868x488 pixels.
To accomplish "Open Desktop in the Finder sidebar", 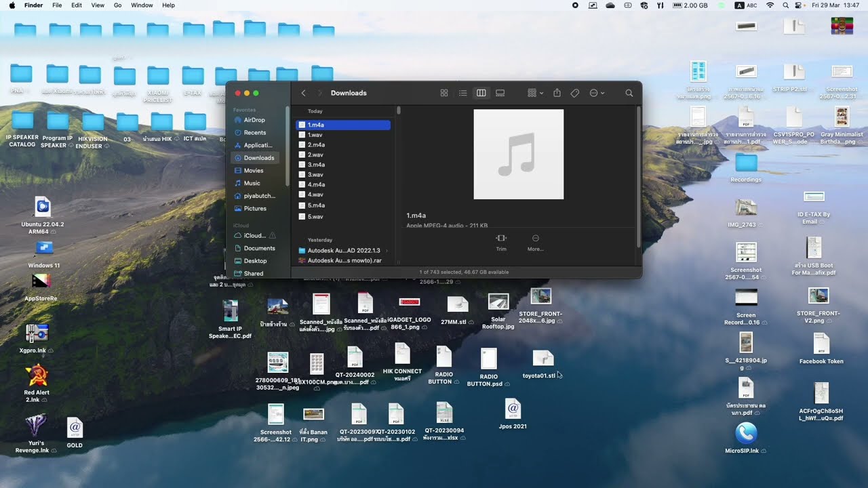I will click(x=254, y=261).
